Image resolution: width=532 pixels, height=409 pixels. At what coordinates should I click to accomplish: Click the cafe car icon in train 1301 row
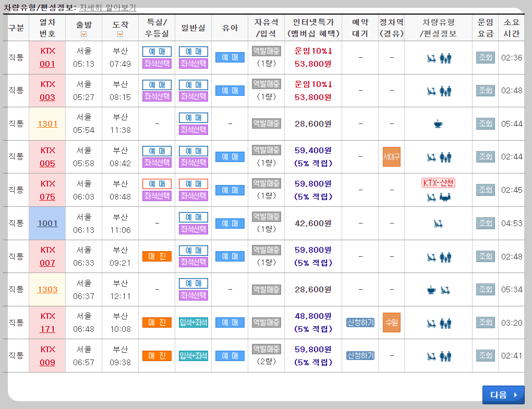click(x=437, y=123)
